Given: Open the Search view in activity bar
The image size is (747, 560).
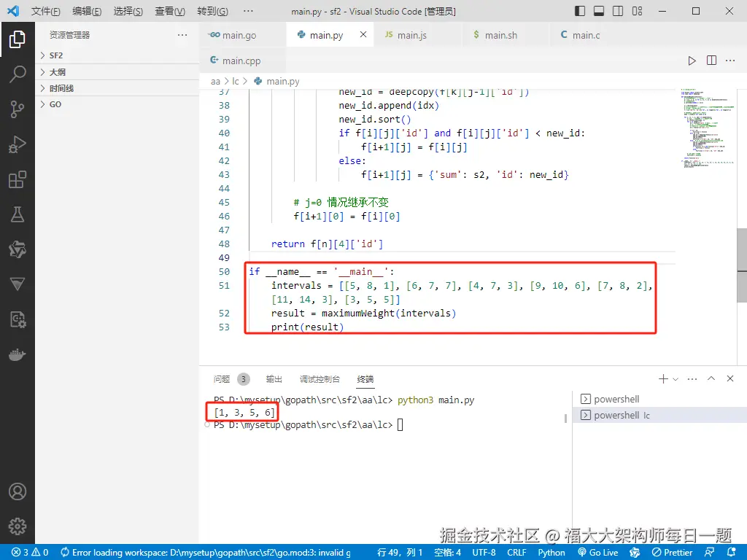Looking at the screenshot, I should click(18, 74).
